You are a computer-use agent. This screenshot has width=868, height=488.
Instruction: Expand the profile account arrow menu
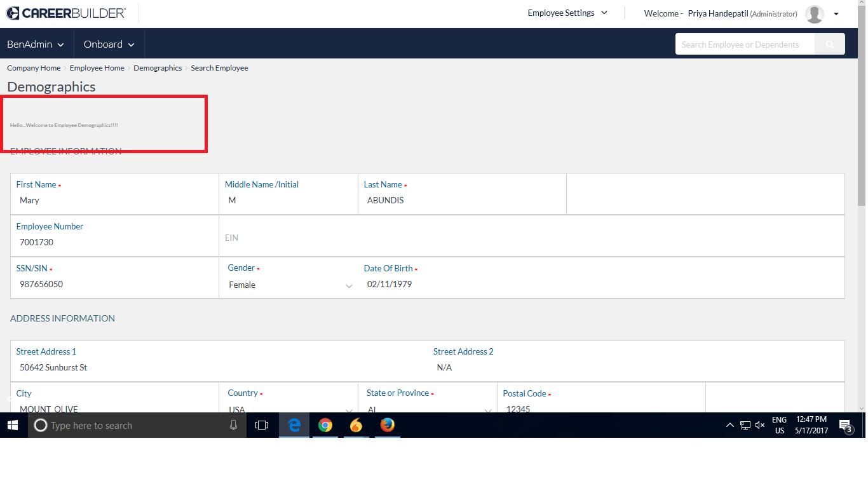click(x=836, y=14)
